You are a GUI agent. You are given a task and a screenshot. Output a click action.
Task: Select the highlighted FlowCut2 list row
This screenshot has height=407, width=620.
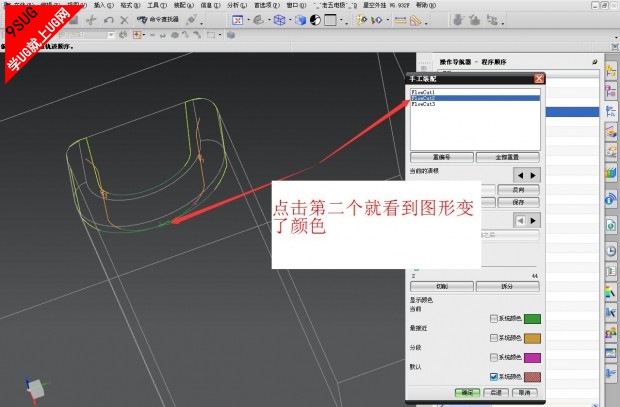pyautogui.click(x=475, y=98)
